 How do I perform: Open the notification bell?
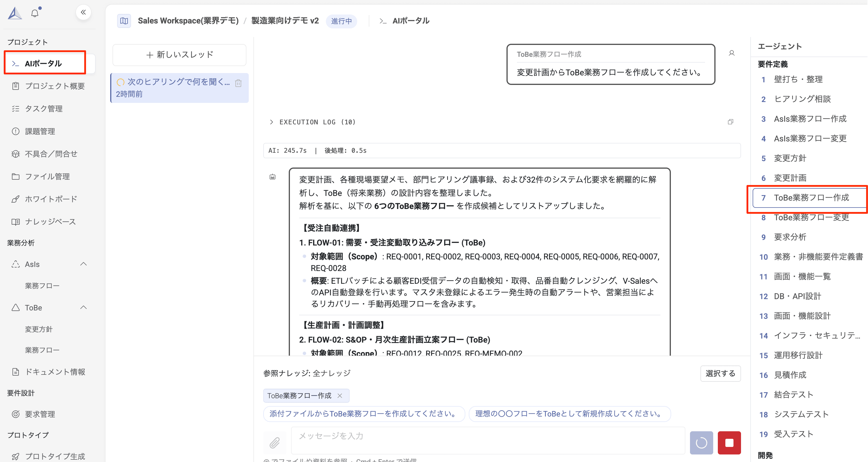(x=35, y=13)
